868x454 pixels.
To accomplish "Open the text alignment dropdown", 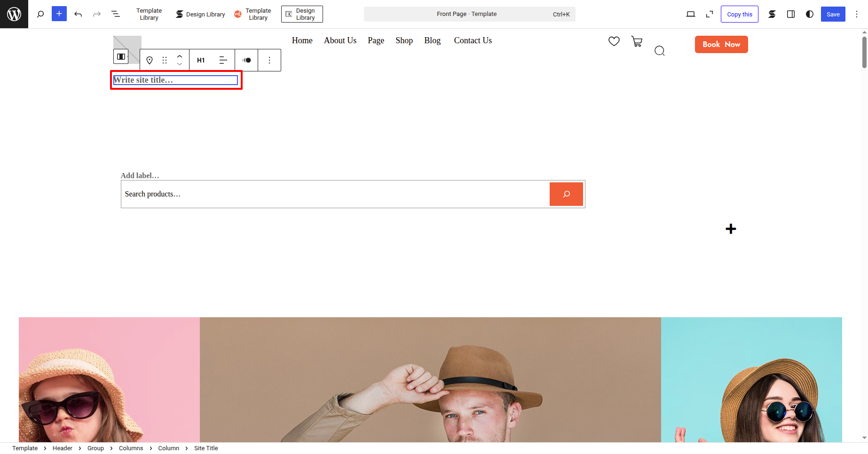I will click(223, 60).
